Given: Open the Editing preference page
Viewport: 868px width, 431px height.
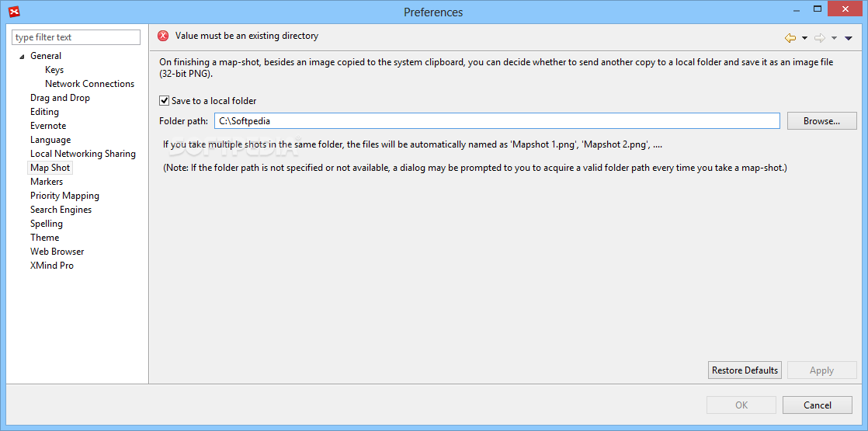Looking at the screenshot, I should pos(44,112).
